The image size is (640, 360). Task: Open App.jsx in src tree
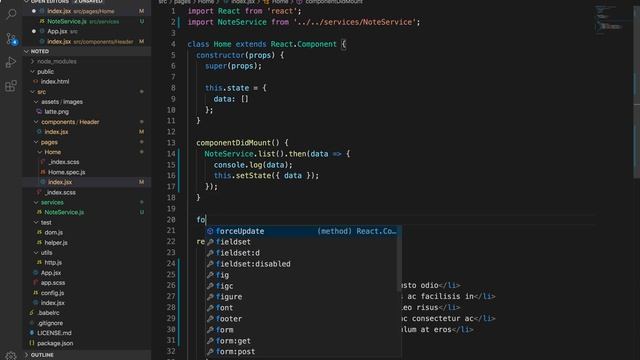click(51, 273)
